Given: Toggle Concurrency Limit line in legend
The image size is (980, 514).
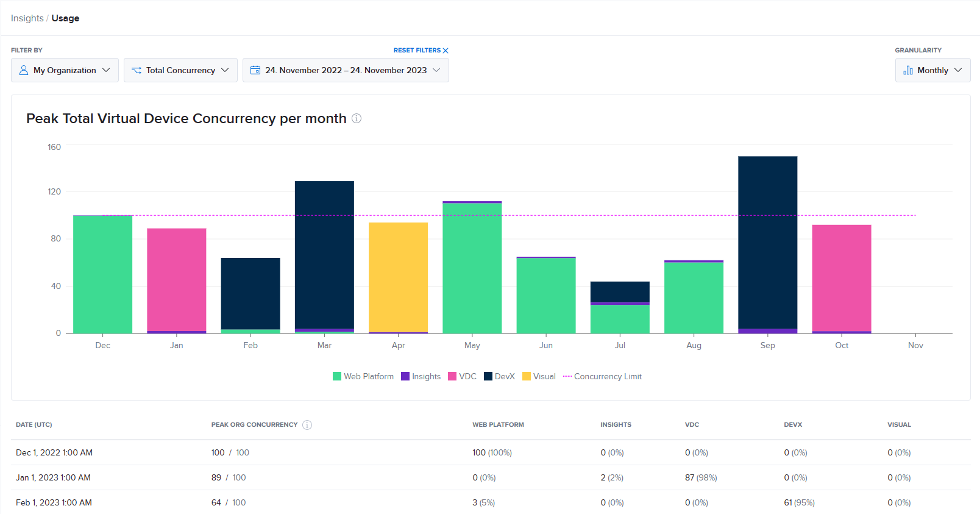Looking at the screenshot, I should click(602, 376).
